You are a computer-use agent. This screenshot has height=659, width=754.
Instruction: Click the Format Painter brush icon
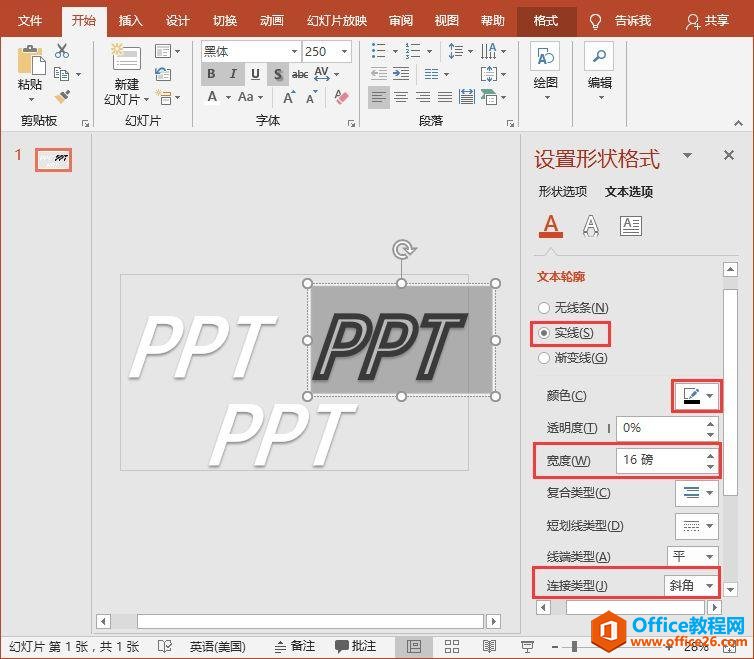pos(62,97)
